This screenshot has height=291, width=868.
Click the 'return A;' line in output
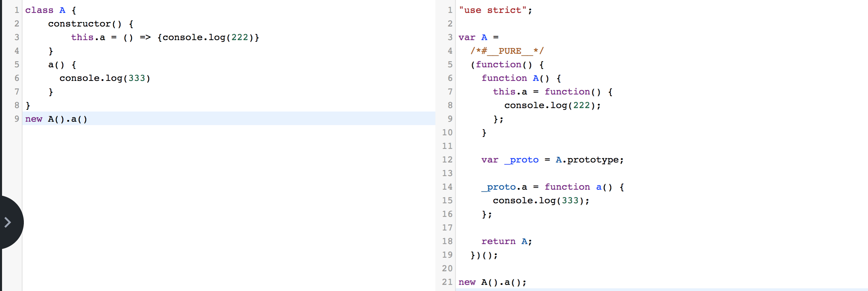click(507, 241)
